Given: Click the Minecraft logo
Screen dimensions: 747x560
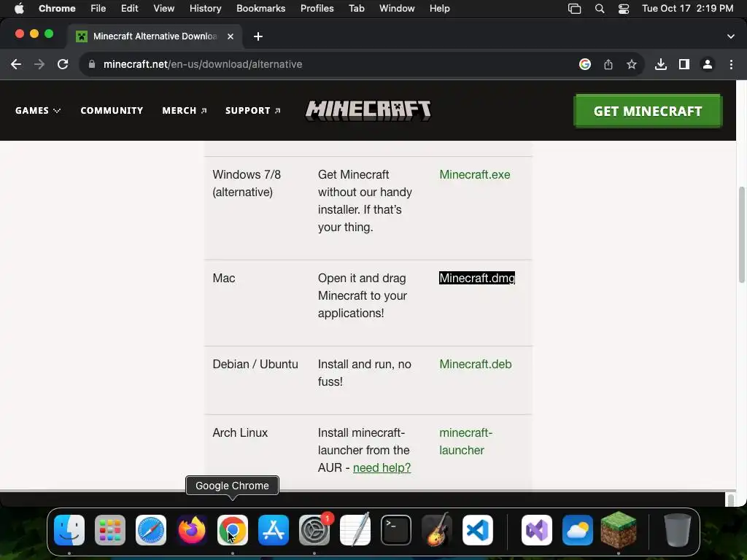Looking at the screenshot, I should click(x=368, y=111).
